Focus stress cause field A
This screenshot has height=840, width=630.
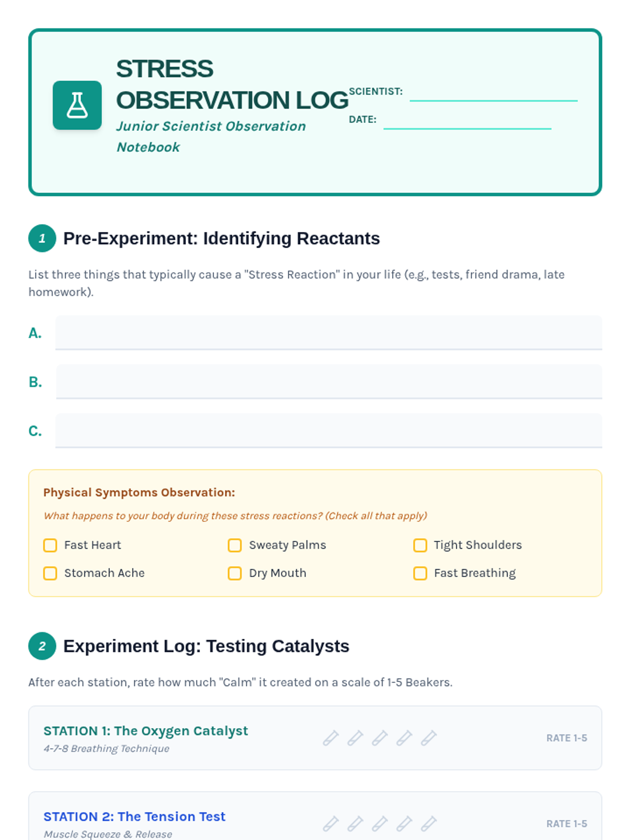click(x=329, y=333)
